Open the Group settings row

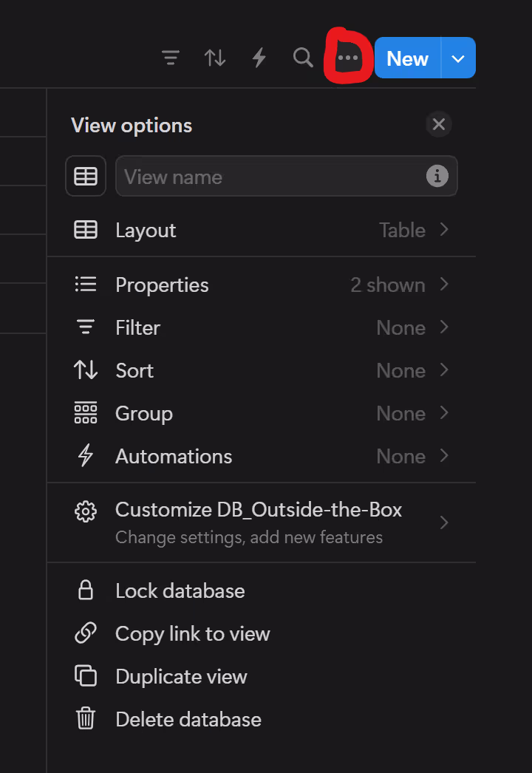(262, 414)
